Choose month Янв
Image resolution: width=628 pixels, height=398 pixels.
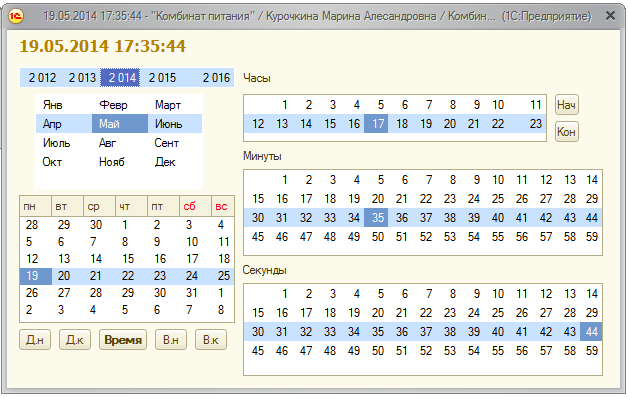pyautogui.click(x=52, y=105)
